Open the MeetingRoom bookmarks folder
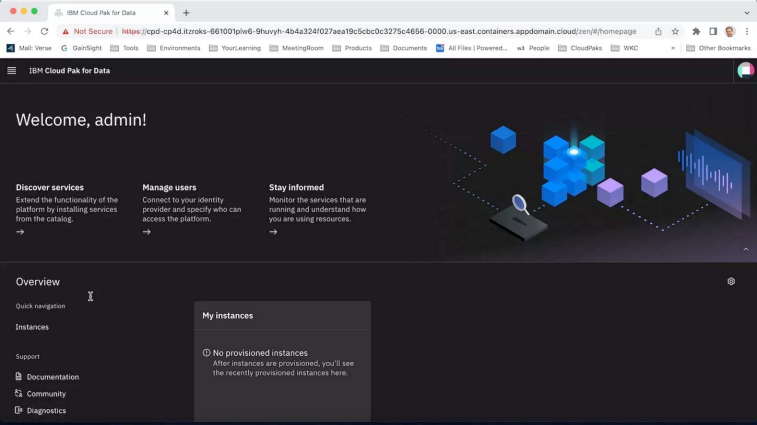757x425 pixels. 296,48
